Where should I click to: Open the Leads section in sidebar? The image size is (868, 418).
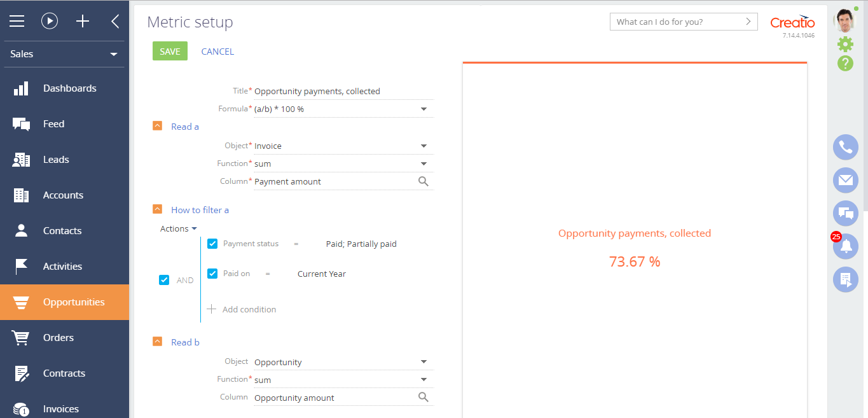click(x=56, y=160)
